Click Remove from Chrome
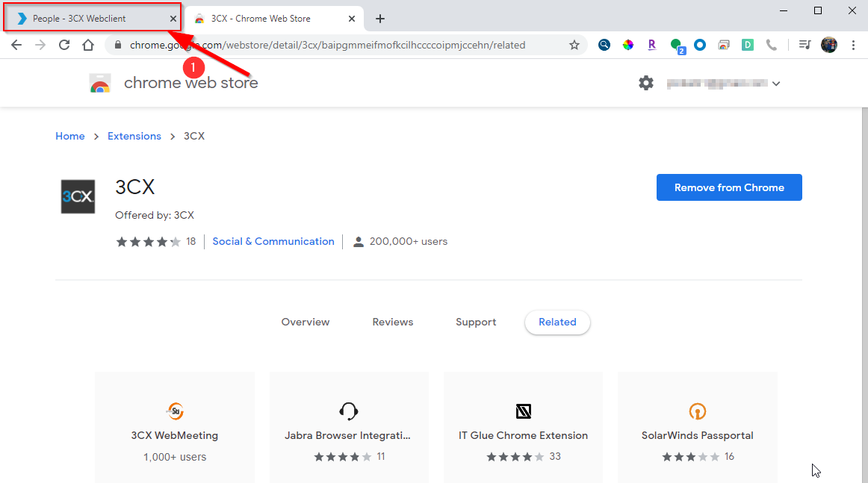The height and width of the screenshot is (483, 868). pyautogui.click(x=729, y=187)
